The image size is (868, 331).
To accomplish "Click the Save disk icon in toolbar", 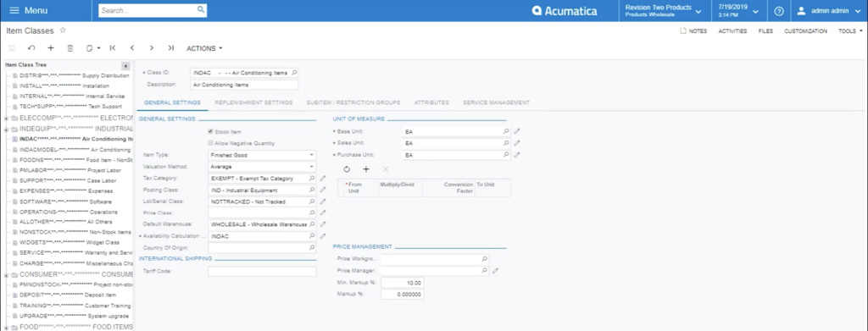I will pos(12,48).
